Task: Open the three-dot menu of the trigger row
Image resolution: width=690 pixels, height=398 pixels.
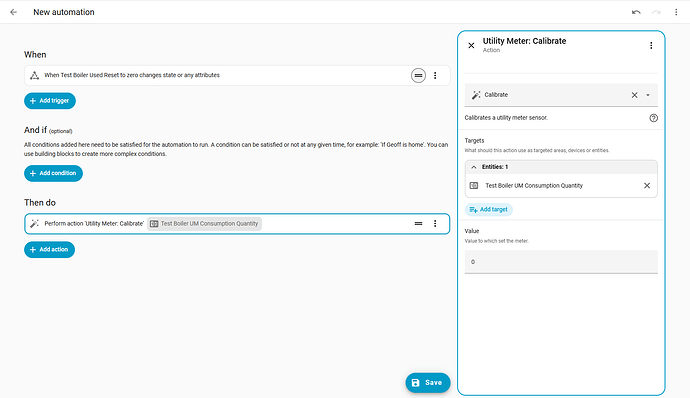Action: coord(435,75)
